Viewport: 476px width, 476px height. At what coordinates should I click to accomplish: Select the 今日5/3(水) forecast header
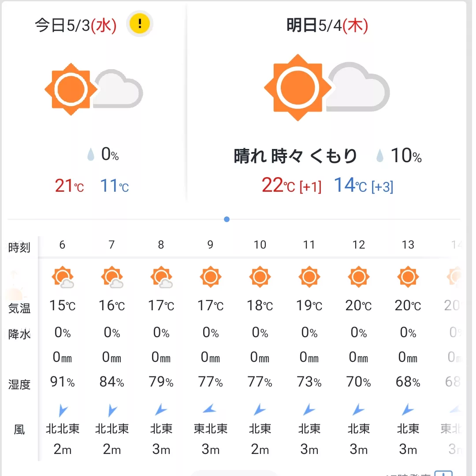click(76, 26)
